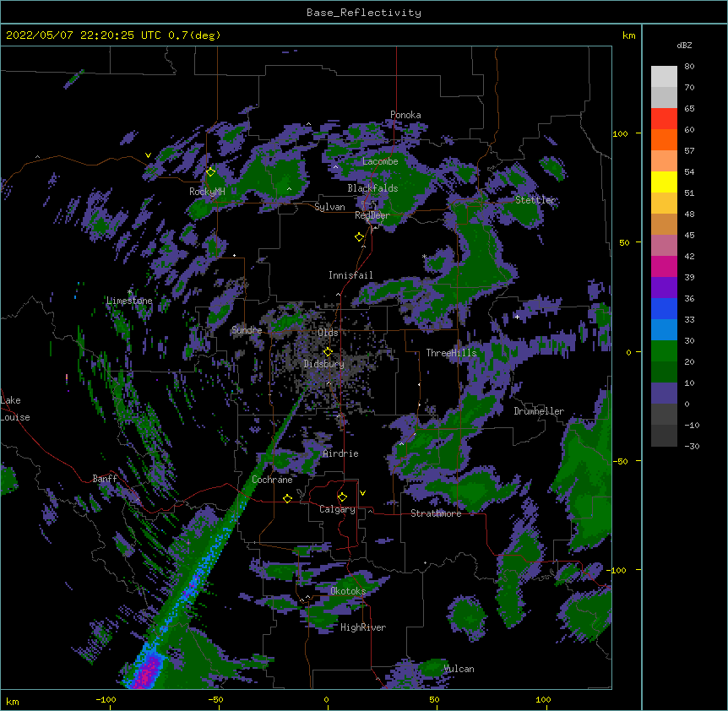Viewport: 728px width, 711px height.
Task: Click the yellow station marker south of RedDeer
Action: [360, 236]
